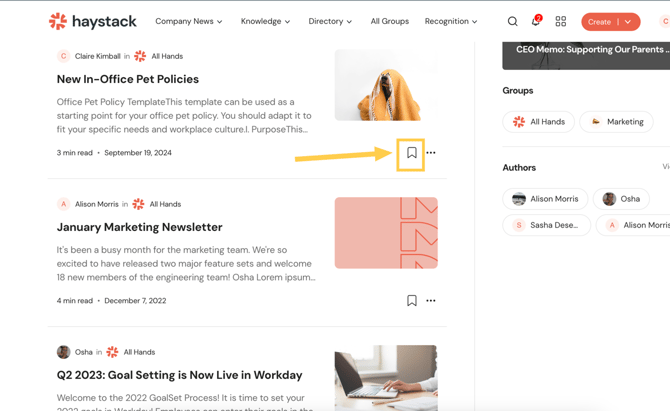Click Claire Kimball's avatar
Viewport: 670px width, 411px height.
click(x=63, y=57)
